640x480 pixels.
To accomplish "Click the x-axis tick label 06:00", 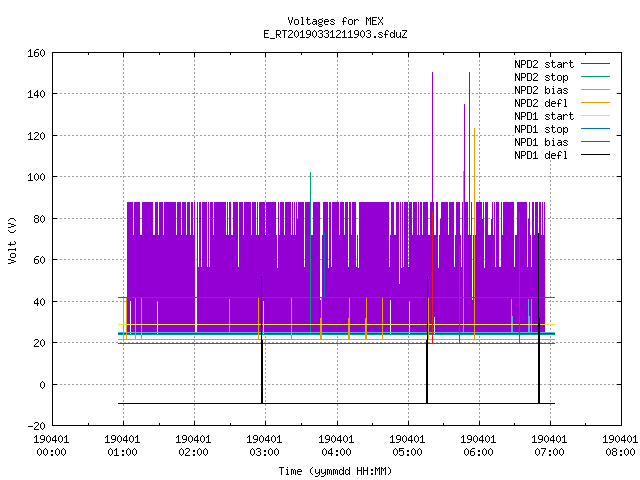I will 478,452.
